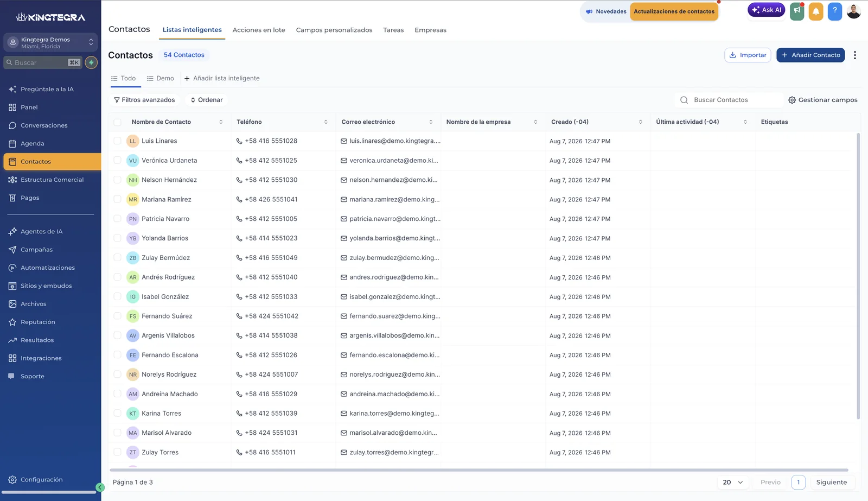The height and width of the screenshot is (501, 868).
Task: Sort by Teléfono column arrows
Action: point(325,122)
